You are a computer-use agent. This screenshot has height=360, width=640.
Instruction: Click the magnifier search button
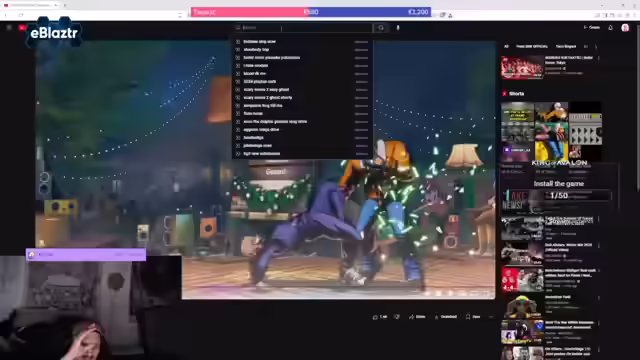pyautogui.click(x=381, y=28)
